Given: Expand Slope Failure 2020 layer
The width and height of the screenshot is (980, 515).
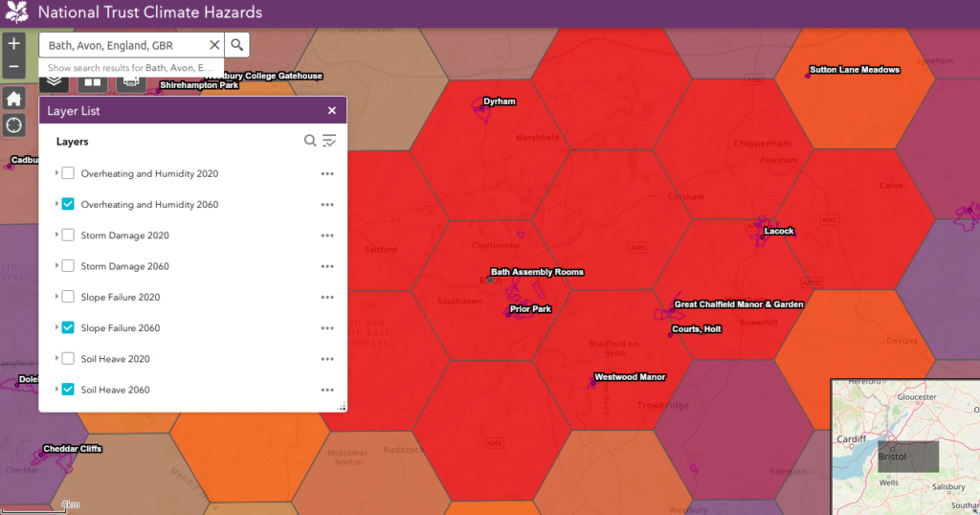Looking at the screenshot, I should coord(56,296).
